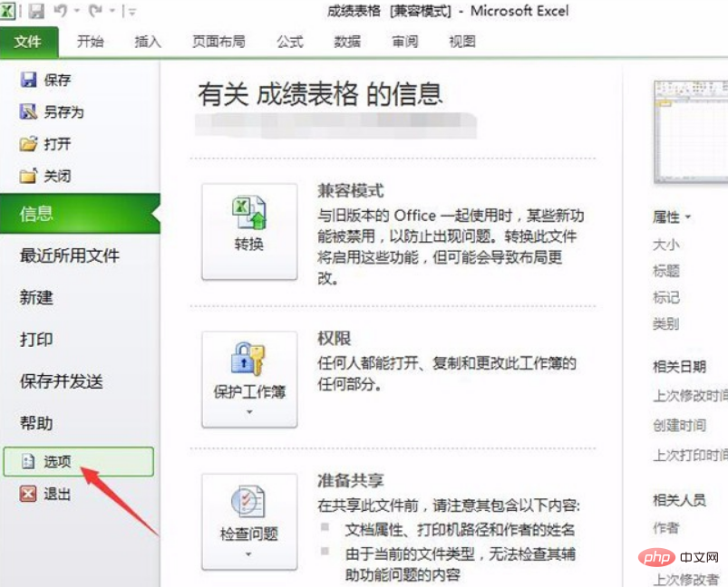Click the 类别 property field label

pos(666,323)
